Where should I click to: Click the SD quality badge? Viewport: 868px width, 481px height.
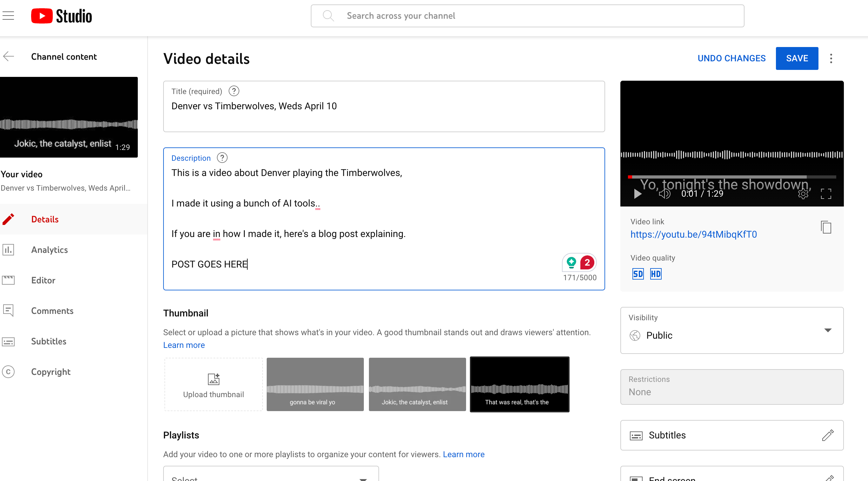click(x=638, y=274)
